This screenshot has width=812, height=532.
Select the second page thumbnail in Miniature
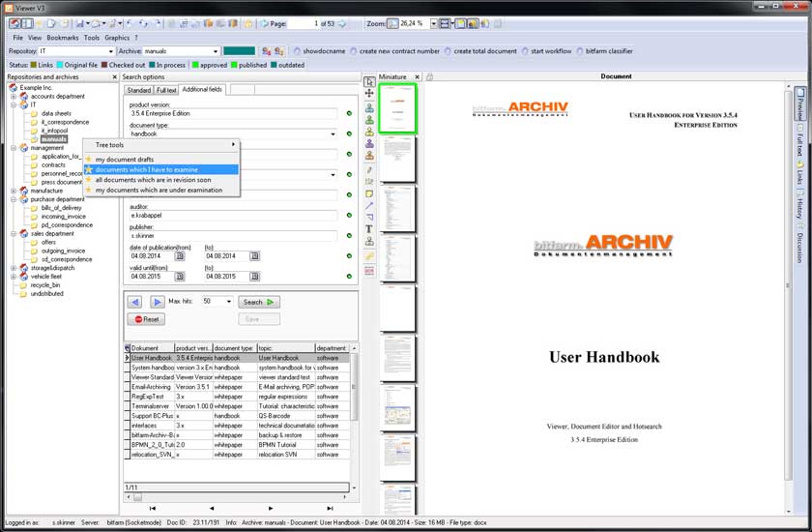[x=397, y=159]
